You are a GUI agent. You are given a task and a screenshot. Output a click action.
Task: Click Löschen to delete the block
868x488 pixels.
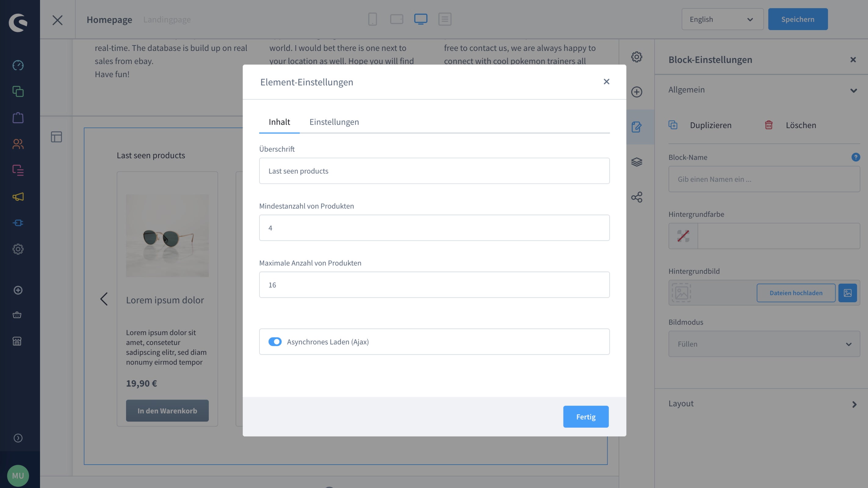[x=790, y=125]
